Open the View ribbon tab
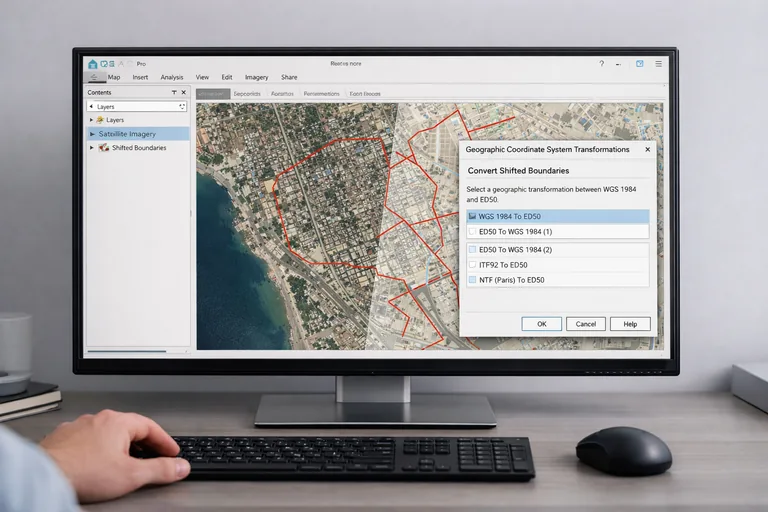This screenshot has height=512, width=768. point(202,77)
